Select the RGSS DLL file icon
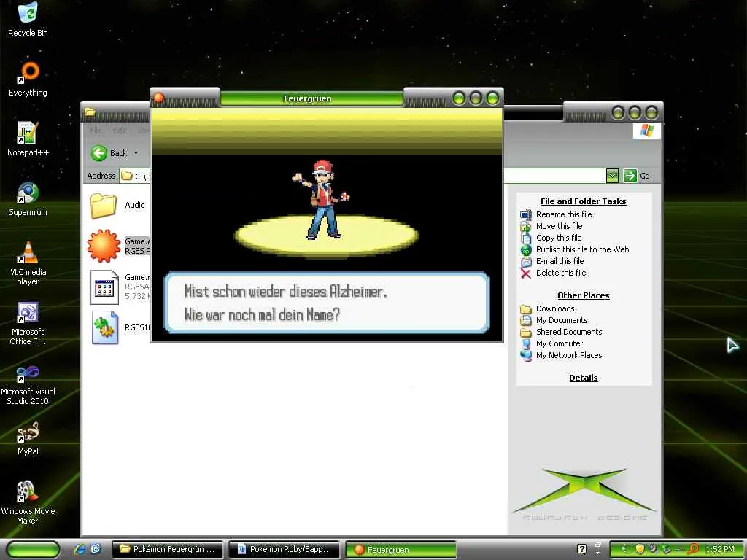The width and height of the screenshot is (747, 560). [104, 327]
